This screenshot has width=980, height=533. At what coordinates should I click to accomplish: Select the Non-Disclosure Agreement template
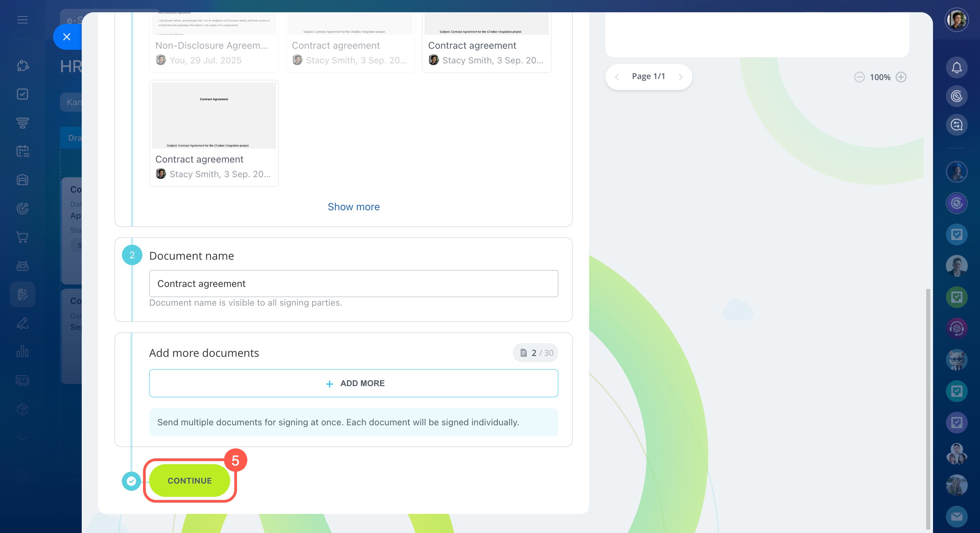tap(214, 42)
